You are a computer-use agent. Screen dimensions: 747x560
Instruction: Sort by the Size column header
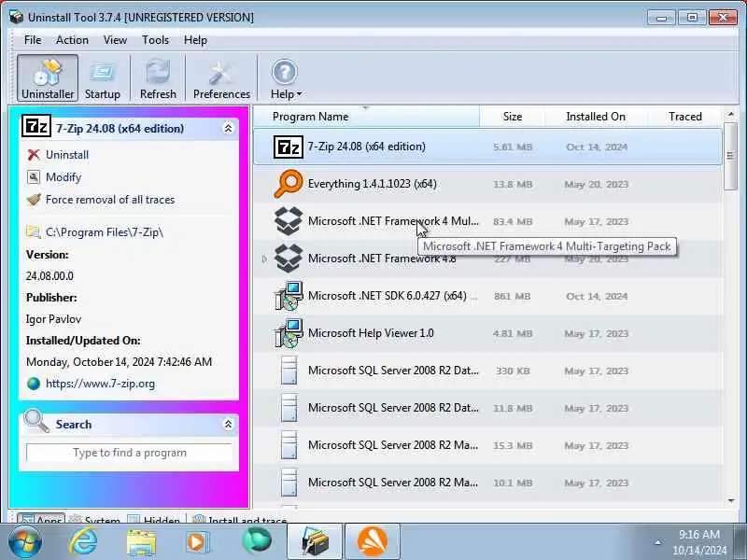pyautogui.click(x=512, y=117)
